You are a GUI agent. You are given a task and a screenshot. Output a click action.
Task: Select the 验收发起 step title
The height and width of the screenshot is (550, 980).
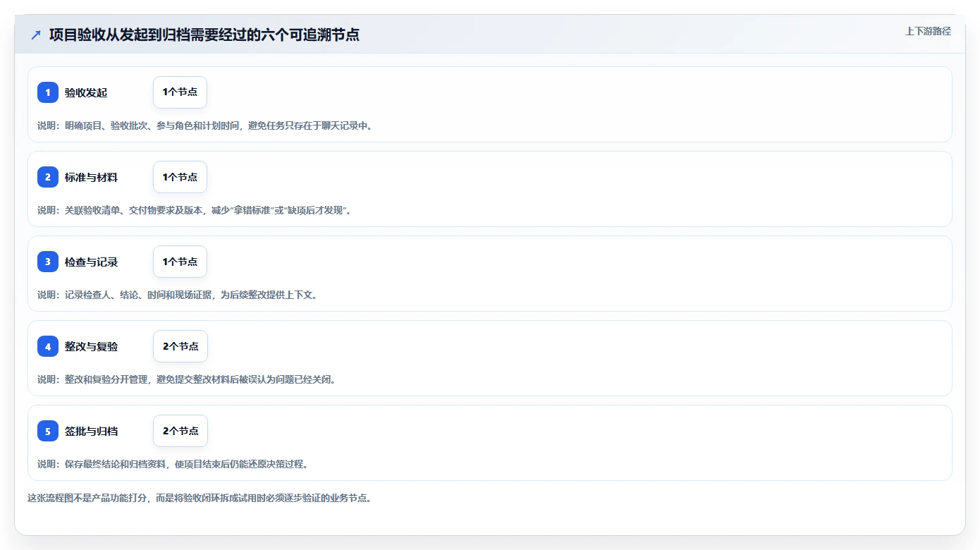(x=86, y=92)
